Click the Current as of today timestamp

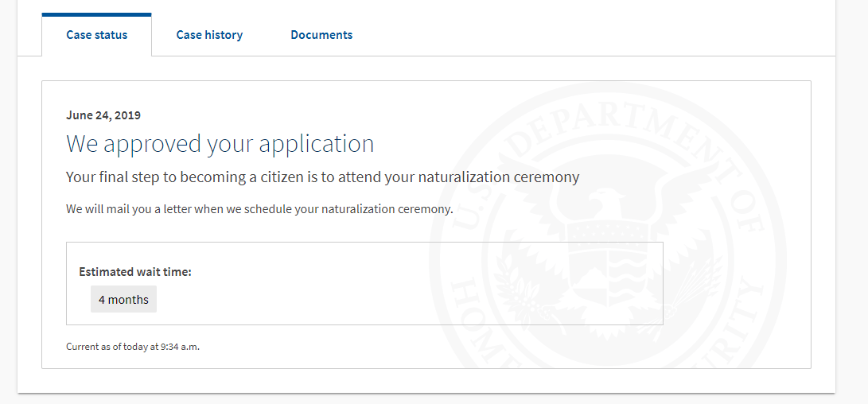pyautogui.click(x=133, y=348)
